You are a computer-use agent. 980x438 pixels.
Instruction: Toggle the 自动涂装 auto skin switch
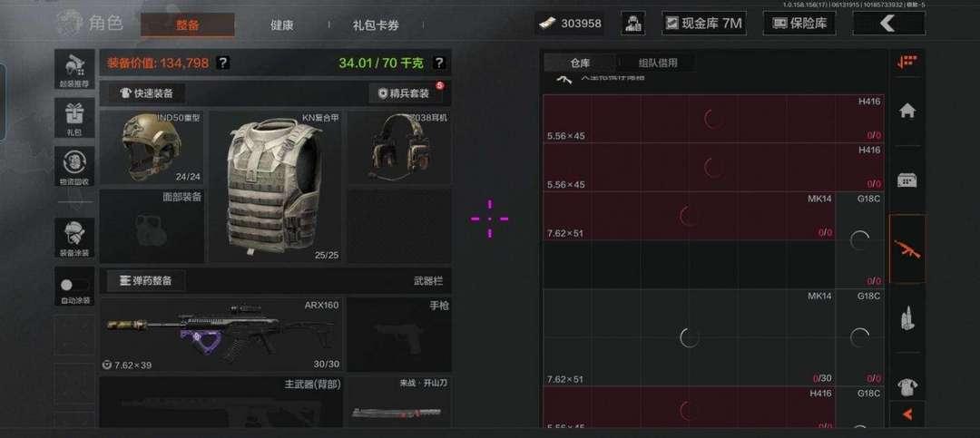coord(74,287)
